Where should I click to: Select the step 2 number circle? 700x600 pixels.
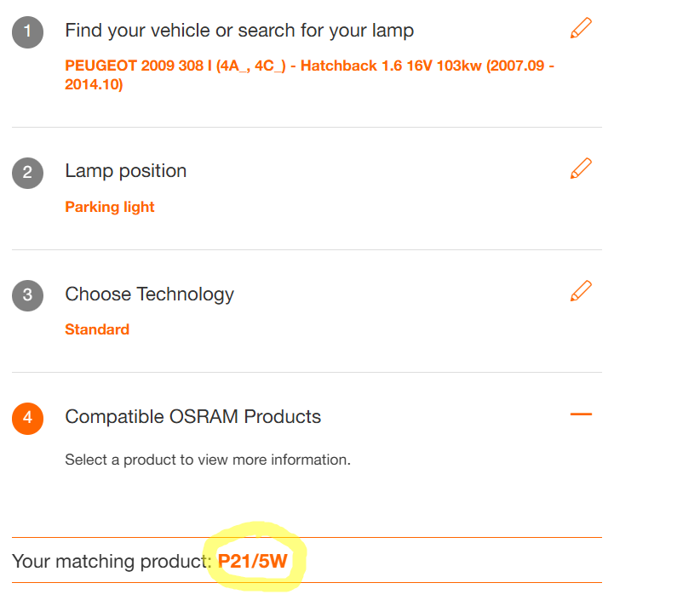[x=27, y=173]
